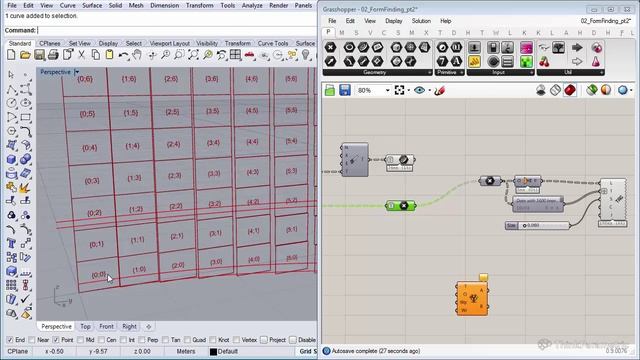Click the Explode icon in Rhino sidebar
This screenshot has width=640, height=360.
(24, 188)
